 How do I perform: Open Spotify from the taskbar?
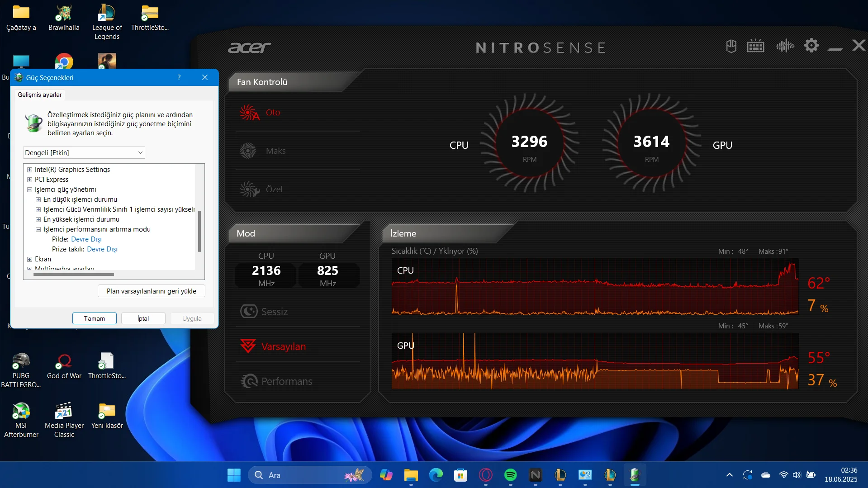click(510, 475)
